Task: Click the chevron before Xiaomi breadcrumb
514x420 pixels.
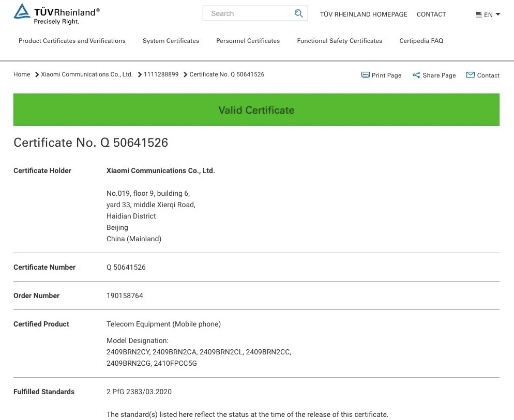Action: 37,75
